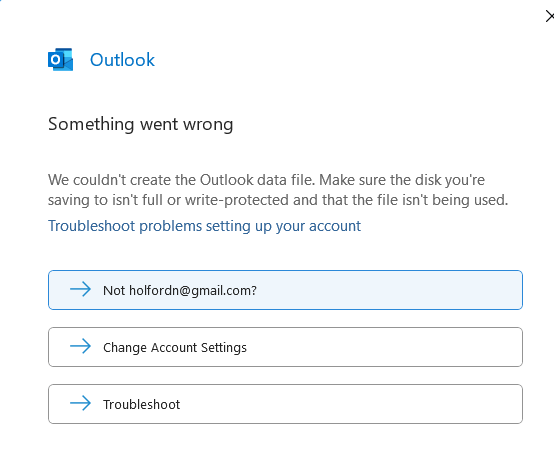The height and width of the screenshot is (468, 554).
Task: Click the Change Account Settings label text
Action: (175, 348)
